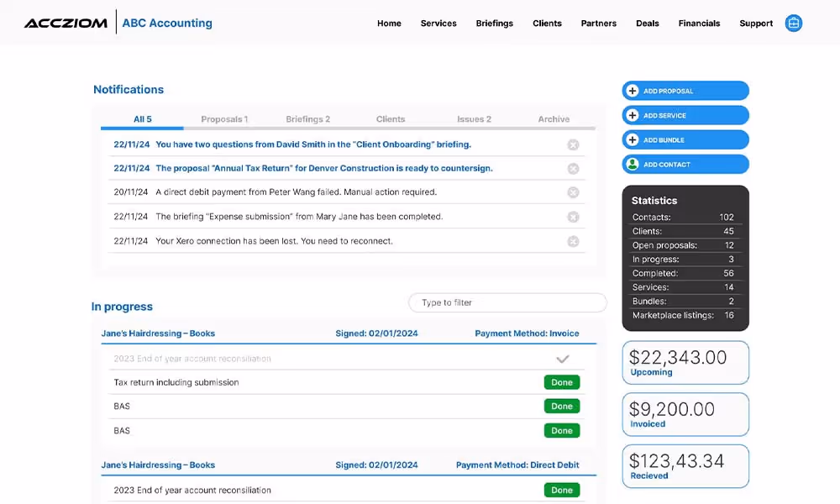Screen dimensions: 840x504
Task: Open the $22,343.00 Upcoming card
Action: [685, 363]
